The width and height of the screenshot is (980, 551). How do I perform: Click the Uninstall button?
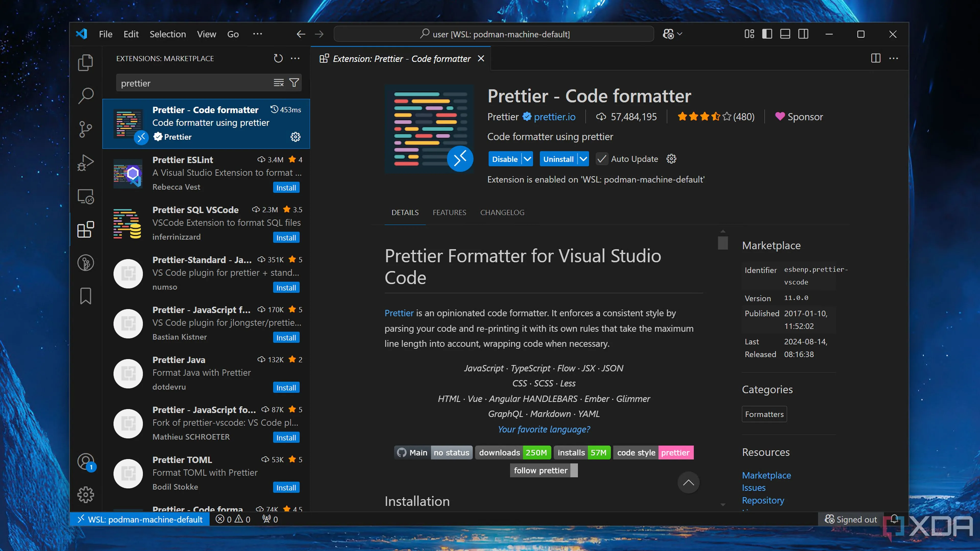(x=558, y=159)
